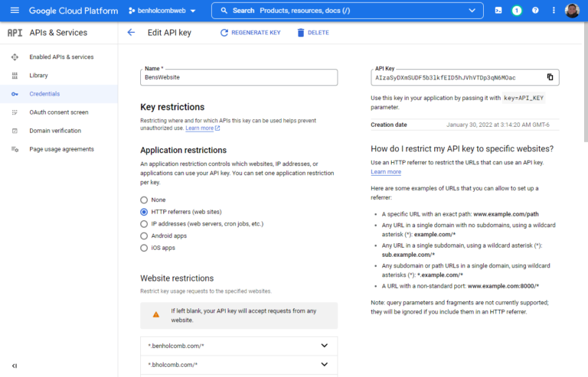Click the Regenerate Key button
The width and height of the screenshot is (588, 377).
pos(250,33)
